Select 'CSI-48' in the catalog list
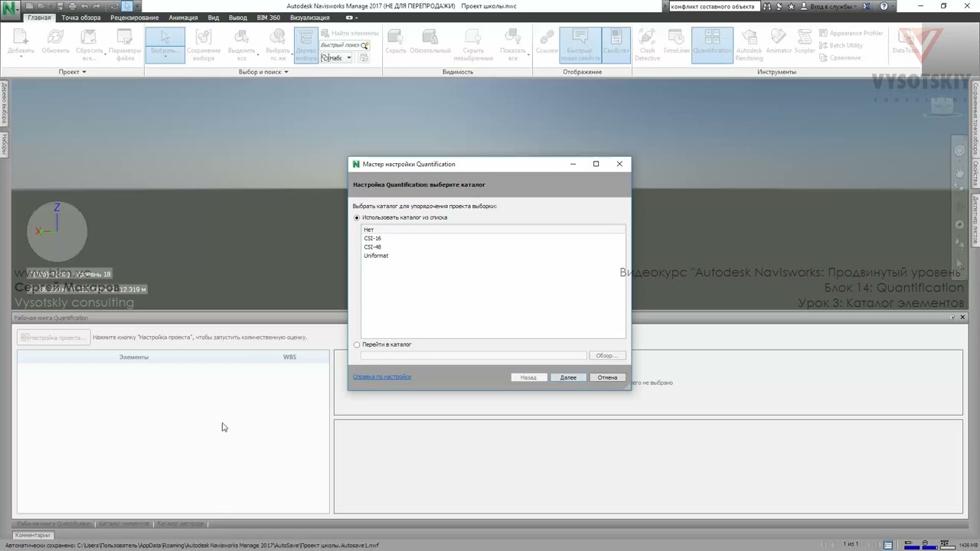This screenshot has width=980, height=551. click(493, 247)
